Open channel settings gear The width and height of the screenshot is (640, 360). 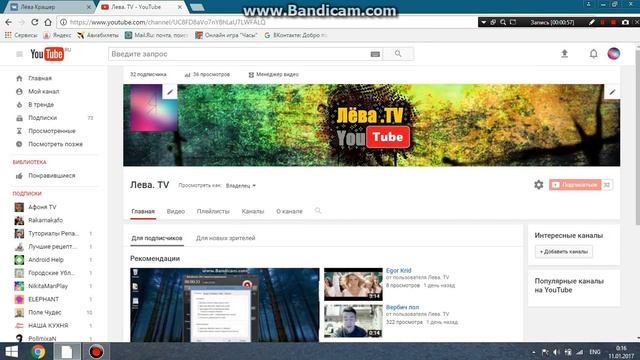[539, 185]
